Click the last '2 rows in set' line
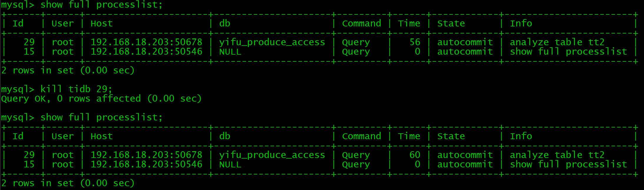 click(68, 183)
